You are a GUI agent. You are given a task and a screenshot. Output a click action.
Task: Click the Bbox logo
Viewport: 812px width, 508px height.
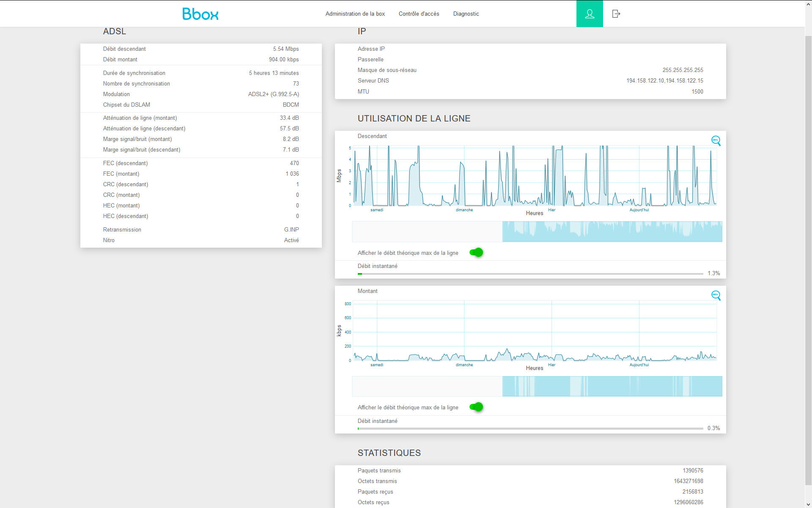[x=200, y=14]
